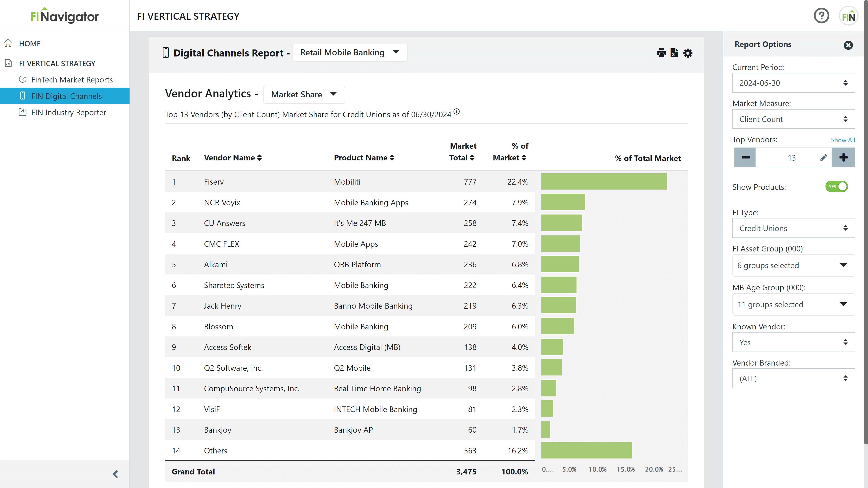This screenshot has height=488, width=868.
Task: Click the Jack Henry vendor name
Action: coord(222,306)
